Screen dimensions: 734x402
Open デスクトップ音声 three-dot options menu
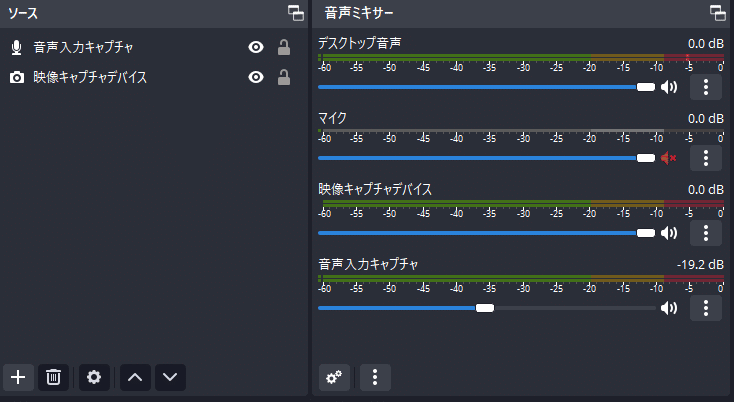(706, 87)
